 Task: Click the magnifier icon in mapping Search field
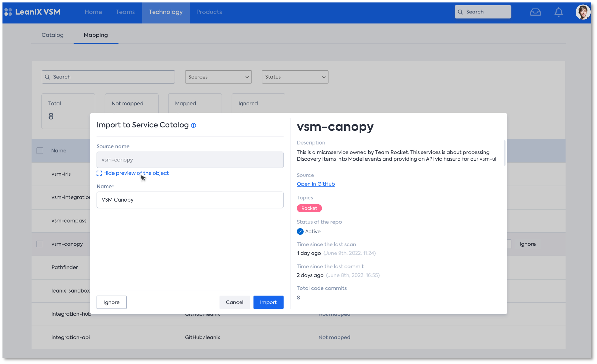[47, 77]
